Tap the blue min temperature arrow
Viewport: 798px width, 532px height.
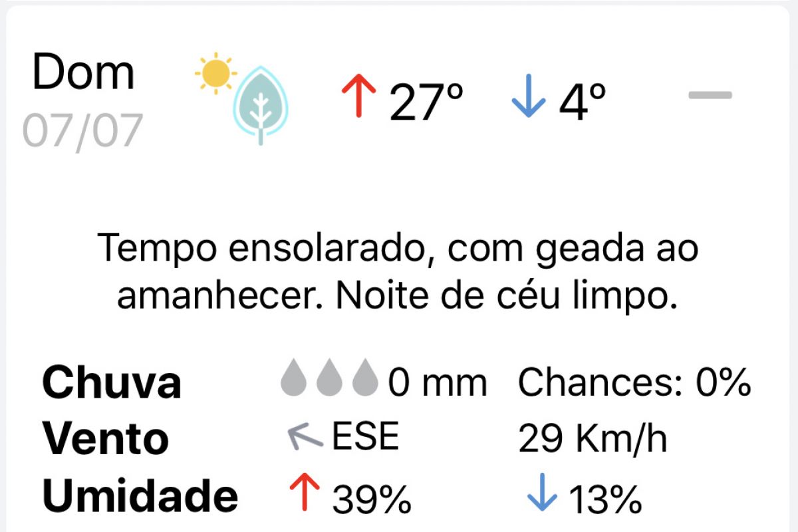(529, 96)
